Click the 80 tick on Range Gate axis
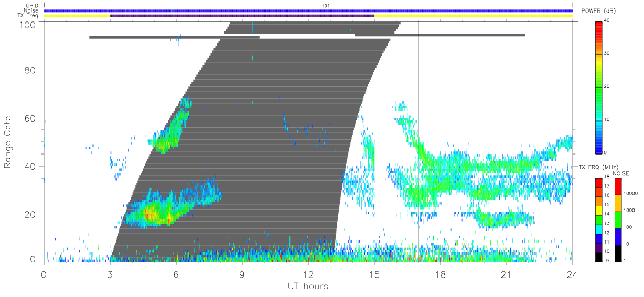The height and width of the screenshot is (297, 644). coord(30,70)
